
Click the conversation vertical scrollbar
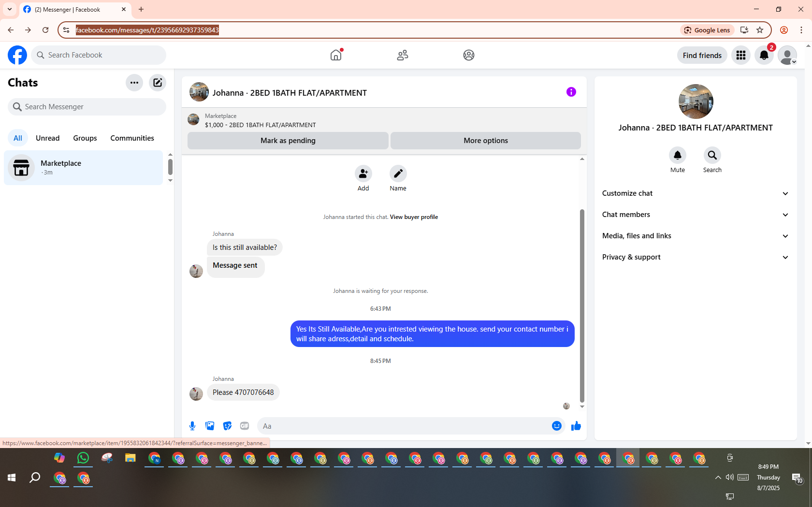click(x=582, y=305)
